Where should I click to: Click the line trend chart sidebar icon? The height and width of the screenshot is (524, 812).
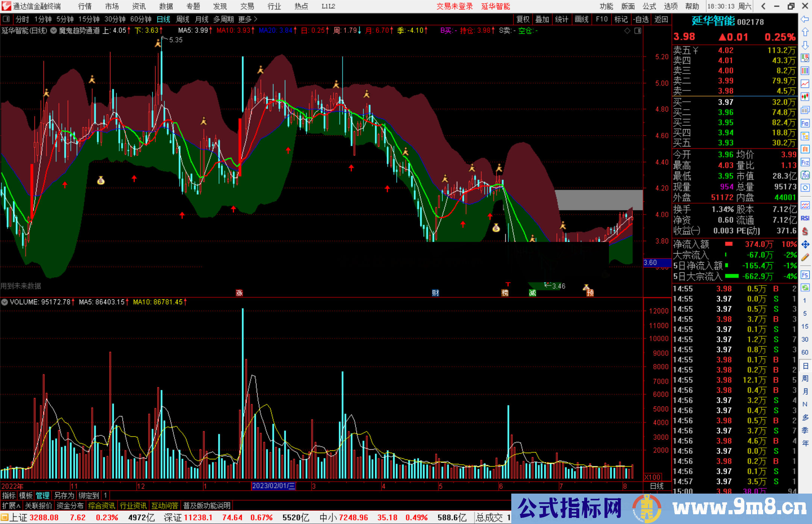[x=805, y=84]
